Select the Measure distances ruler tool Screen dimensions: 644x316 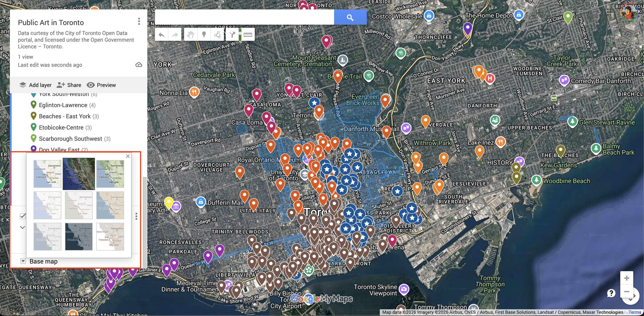248,35
